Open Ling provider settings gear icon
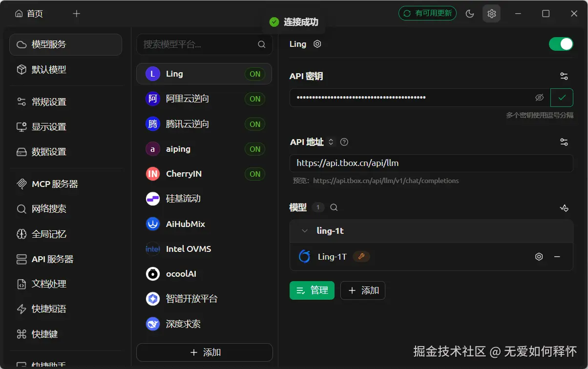588x369 pixels. [x=317, y=44]
